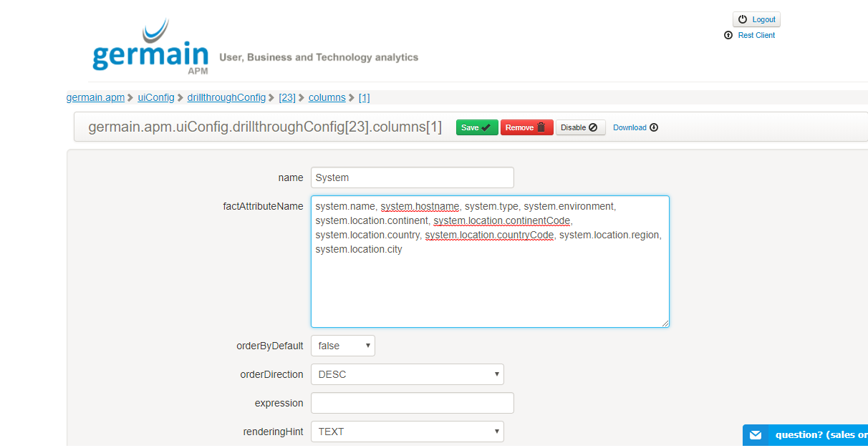868x448 pixels.
Task: Expand the orderDirection DESC dropdown
Action: coord(407,374)
